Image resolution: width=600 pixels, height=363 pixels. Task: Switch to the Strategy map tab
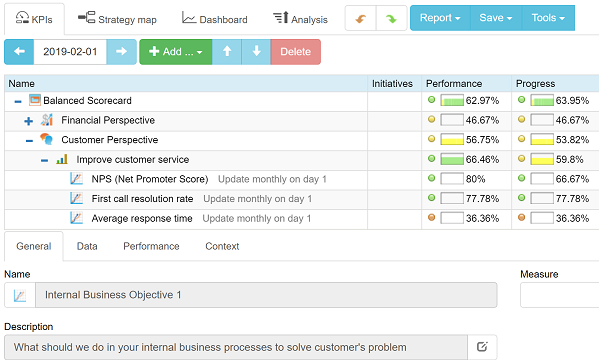(x=117, y=19)
